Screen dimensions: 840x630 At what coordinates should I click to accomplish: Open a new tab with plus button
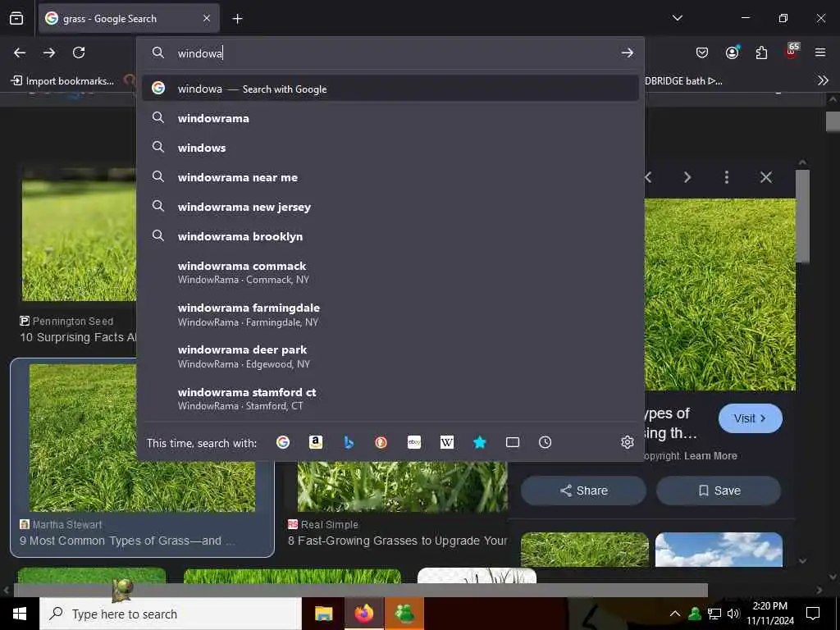pos(237,19)
